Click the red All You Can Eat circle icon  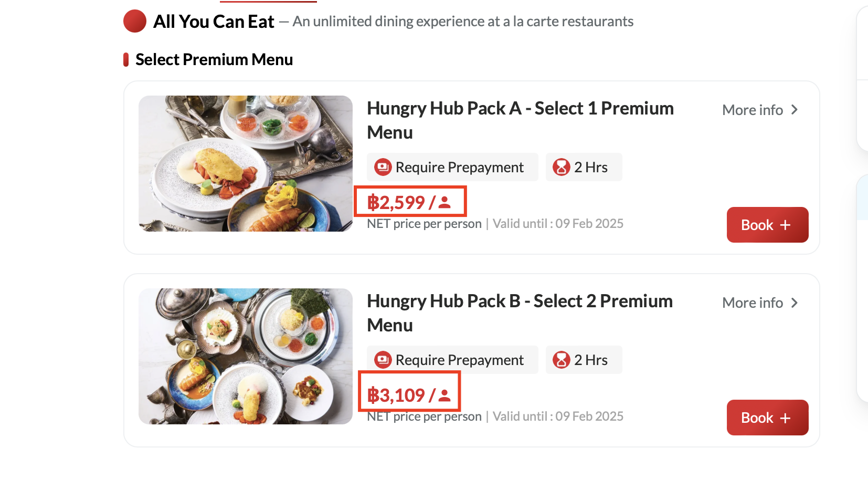(x=135, y=22)
